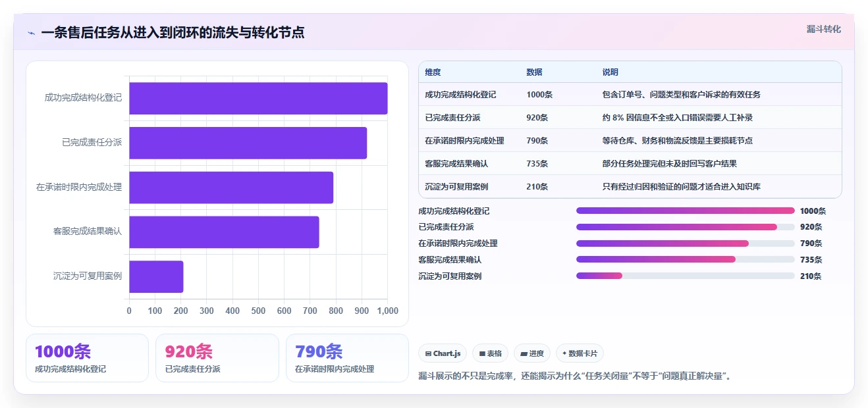The image size is (868, 408).
Task: Click the 735条 progress bar
Action: tap(686, 259)
